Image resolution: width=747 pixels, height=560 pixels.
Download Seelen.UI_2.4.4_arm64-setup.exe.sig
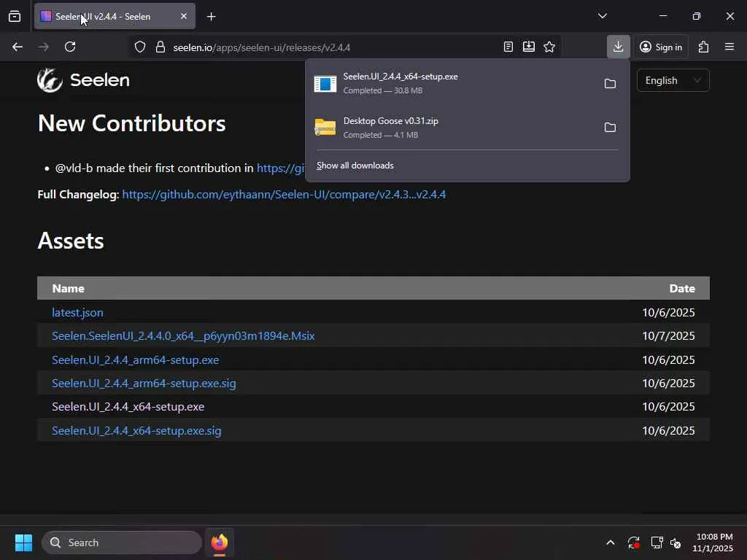(x=144, y=383)
